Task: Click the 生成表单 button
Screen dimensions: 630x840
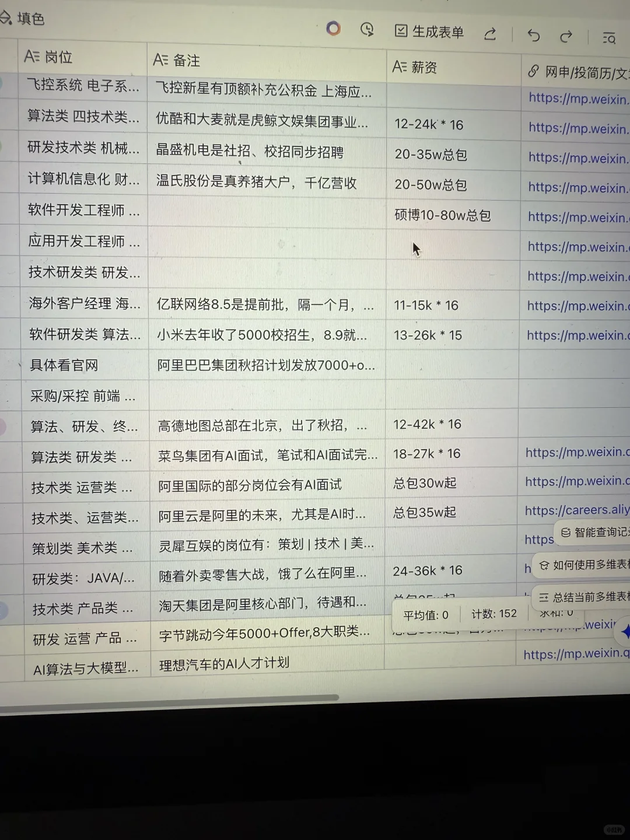Action: (429, 32)
